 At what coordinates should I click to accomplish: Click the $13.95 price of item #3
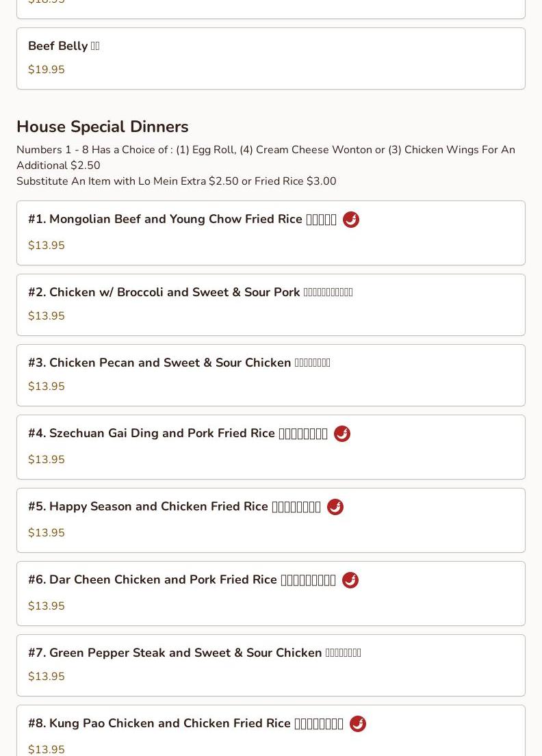[47, 386]
